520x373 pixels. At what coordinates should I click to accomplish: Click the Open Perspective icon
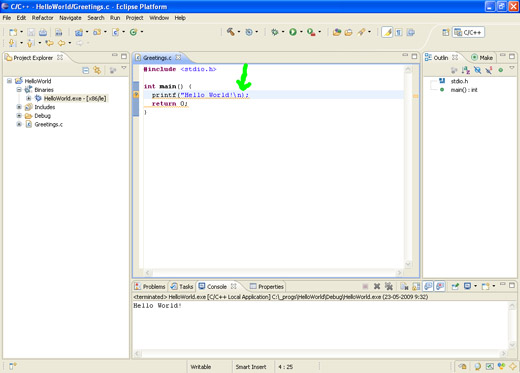click(445, 32)
